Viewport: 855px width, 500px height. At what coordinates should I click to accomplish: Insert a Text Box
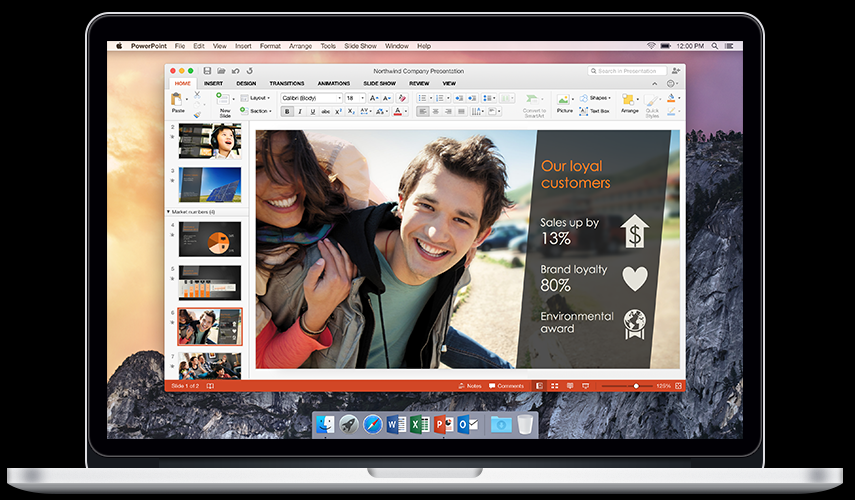599,109
